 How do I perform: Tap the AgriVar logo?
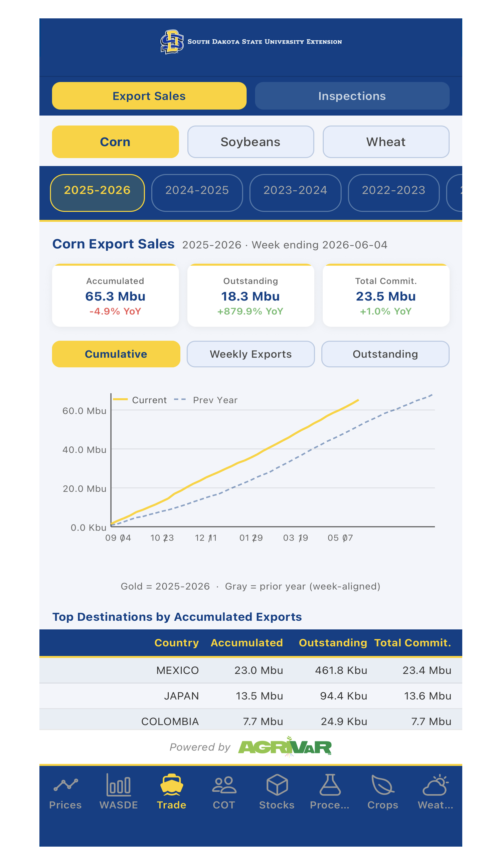[x=285, y=747]
